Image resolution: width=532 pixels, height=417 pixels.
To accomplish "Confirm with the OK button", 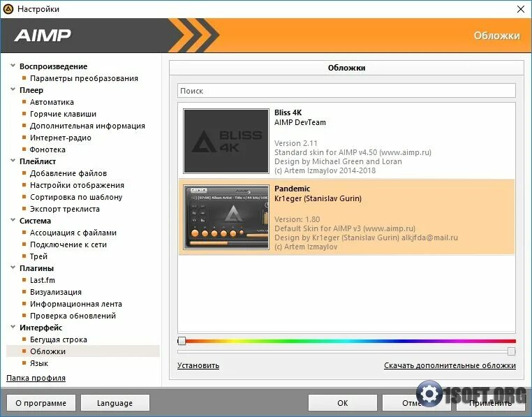I will [x=343, y=403].
